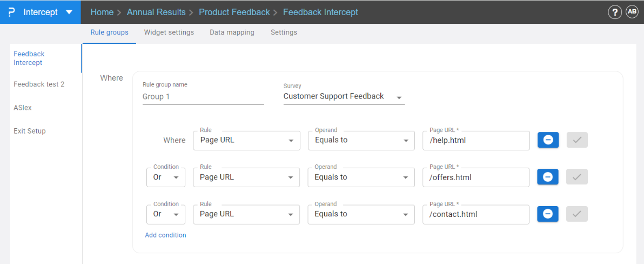Open the Or condition dropdown for /offers.html
Image resolution: width=644 pixels, height=264 pixels.
tap(166, 177)
